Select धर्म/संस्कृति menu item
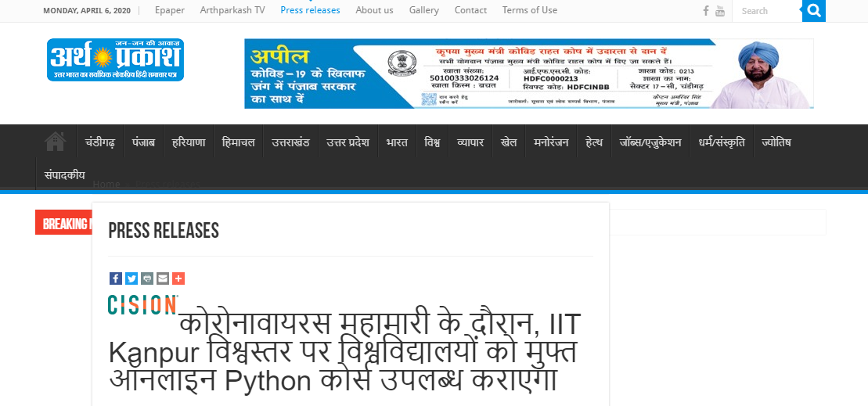The width and height of the screenshot is (868, 406). click(x=722, y=142)
